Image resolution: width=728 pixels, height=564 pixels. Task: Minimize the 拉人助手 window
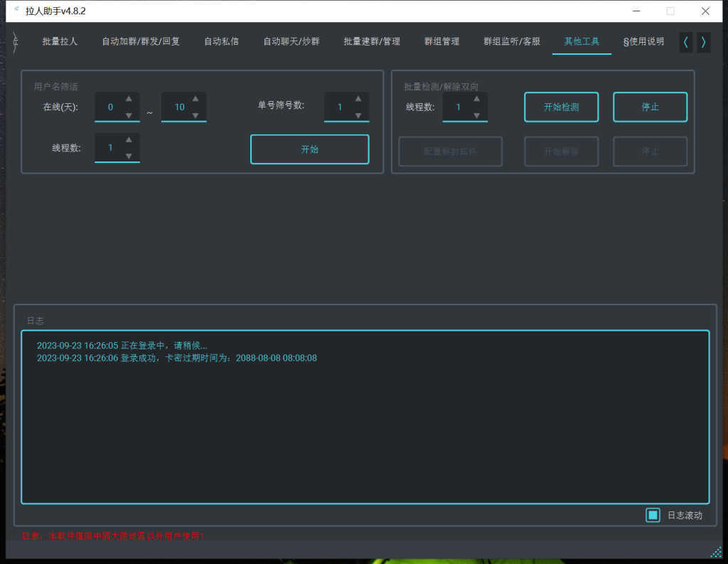pyautogui.click(x=636, y=11)
